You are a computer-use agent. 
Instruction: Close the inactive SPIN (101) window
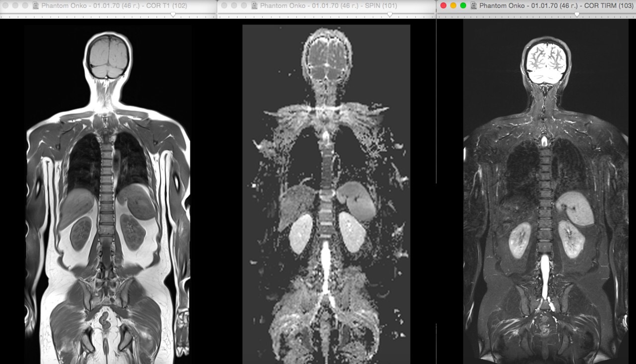[x=225, y=5]
